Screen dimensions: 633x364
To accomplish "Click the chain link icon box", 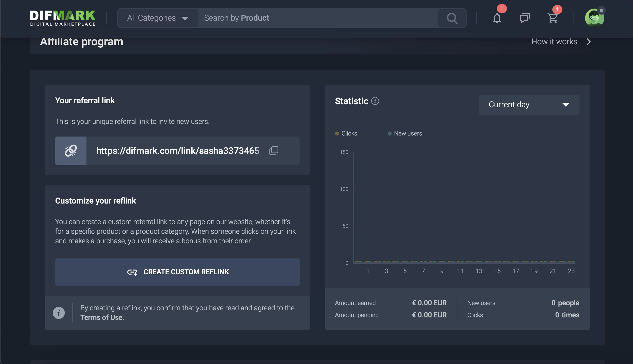I will tap(71, 151).
